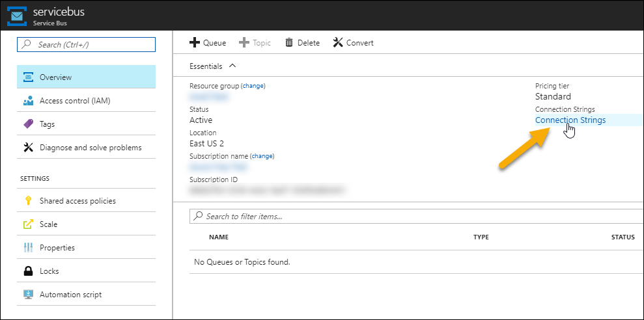Click the Scale icon in Settings

[x=28, y=224]
